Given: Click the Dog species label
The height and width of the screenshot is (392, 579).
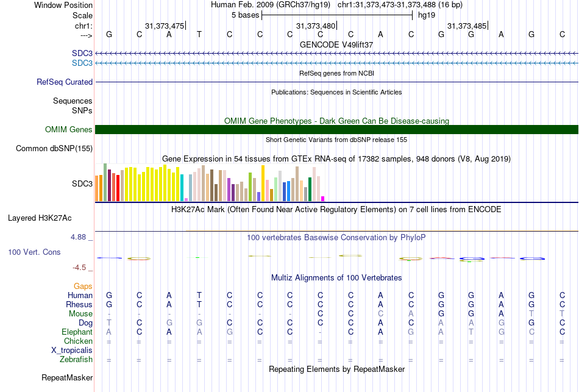Looking at the screenshot, I should [85, 323].
